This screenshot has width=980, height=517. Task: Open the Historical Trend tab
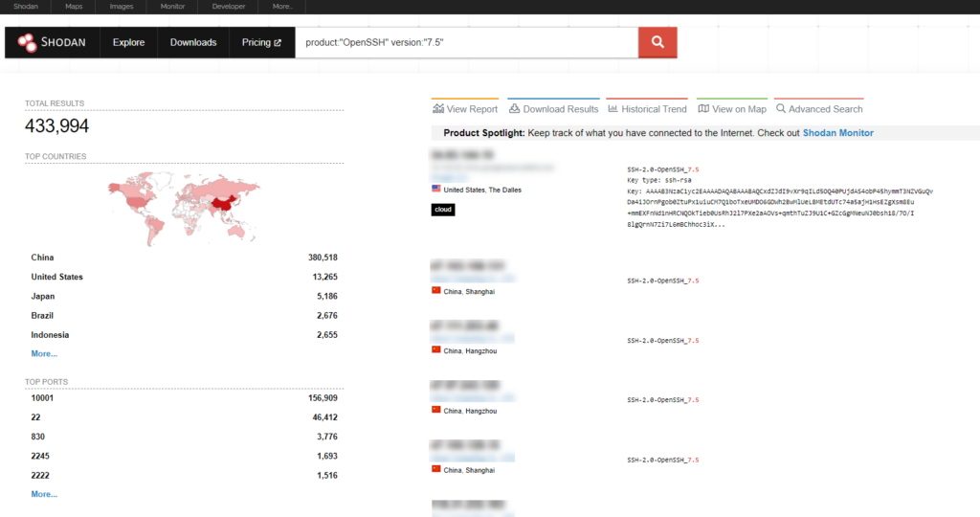click(647, 109)
